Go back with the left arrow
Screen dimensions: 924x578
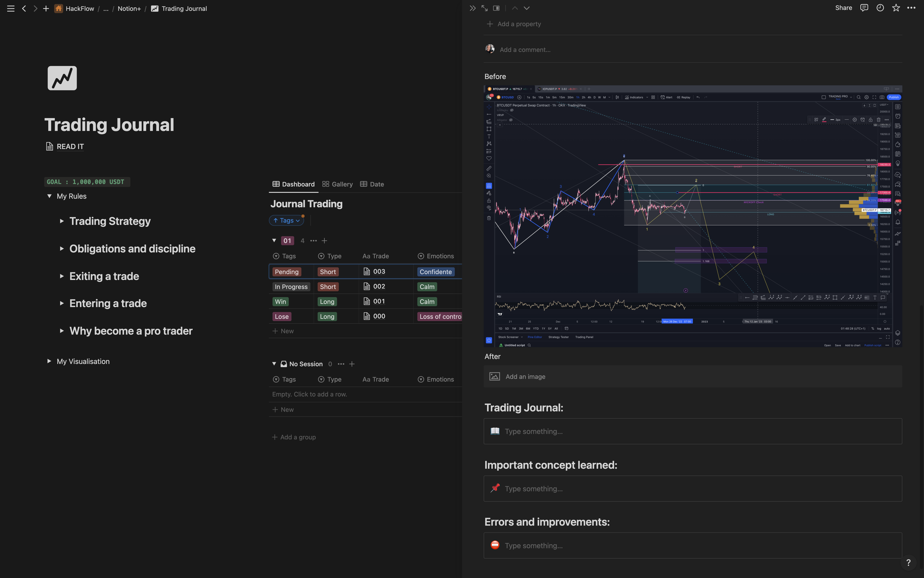click(24, 8)
